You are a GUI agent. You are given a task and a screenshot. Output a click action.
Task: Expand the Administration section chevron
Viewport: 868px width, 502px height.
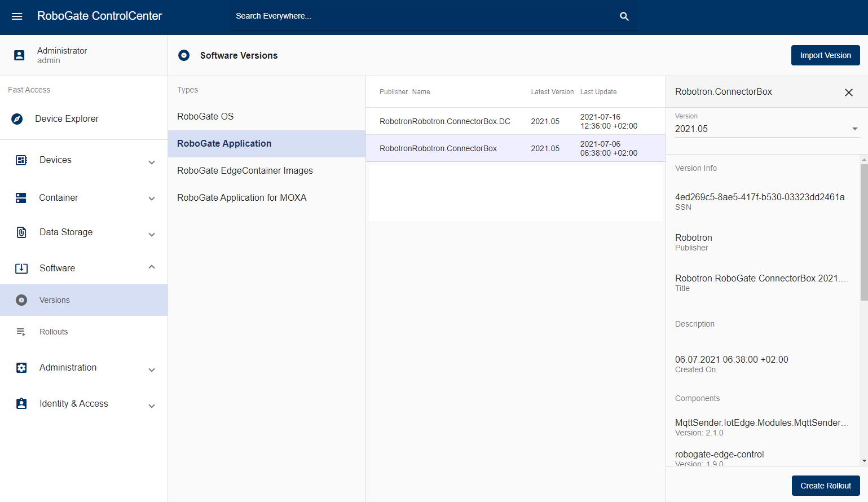tap(152, 370)
